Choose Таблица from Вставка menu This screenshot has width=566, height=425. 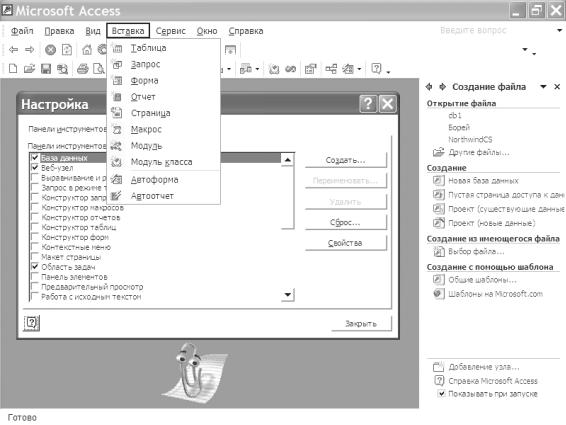pos(164,48)
